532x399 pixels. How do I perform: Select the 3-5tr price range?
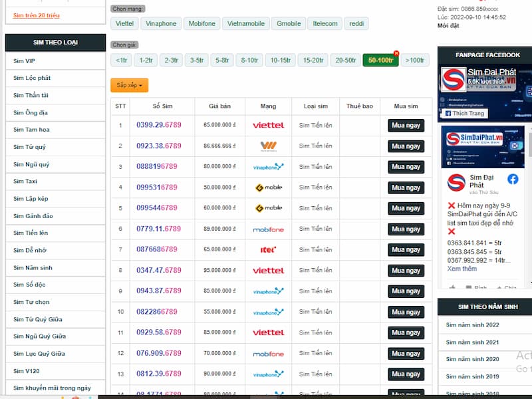point(197,61)
